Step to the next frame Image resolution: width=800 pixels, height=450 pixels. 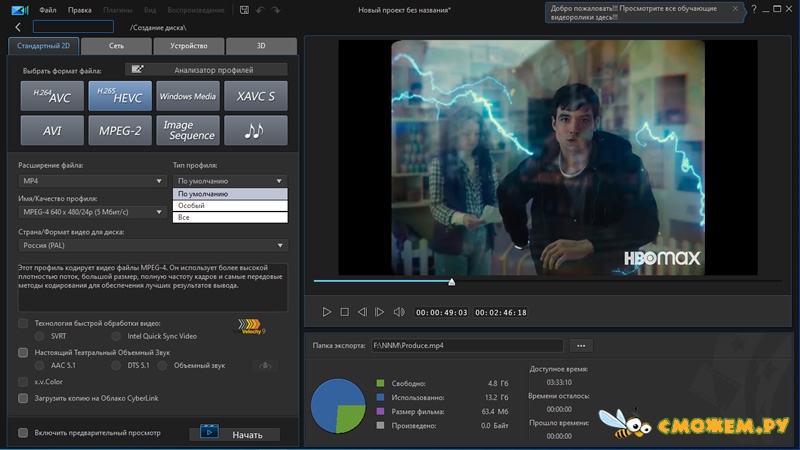[x=379, y=312]
